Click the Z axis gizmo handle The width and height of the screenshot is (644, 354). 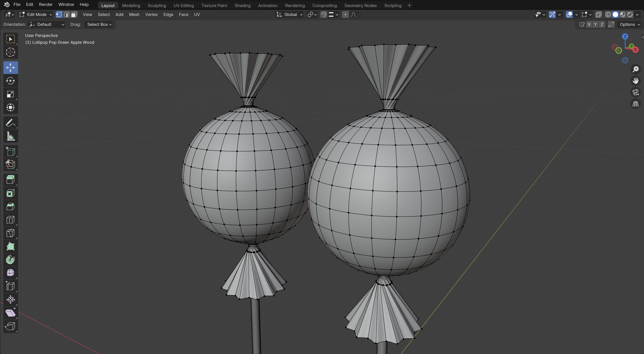(625, 37)
